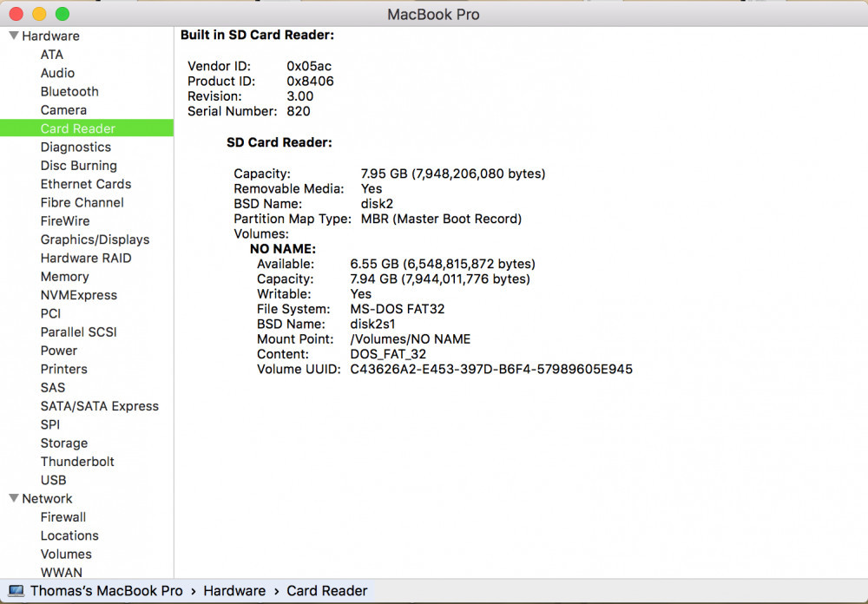The height and width of the screenshot is (604, 868).
Task: Click the Network category label
Action: pyautogui.click(x=47, y=499)
